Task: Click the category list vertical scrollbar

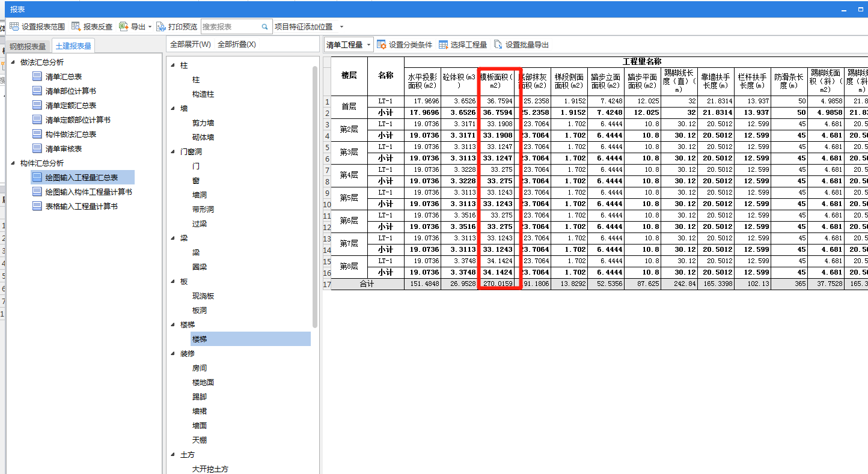Action: [315, 197]
